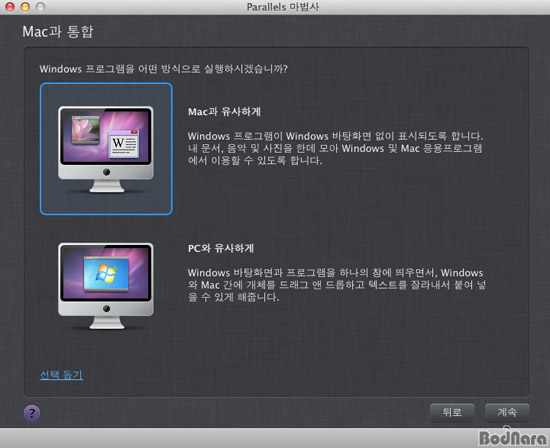This screenshot has height=448, width=550.
Task: Click the Mac-like option description paragraph
Action: pos(336,148)
